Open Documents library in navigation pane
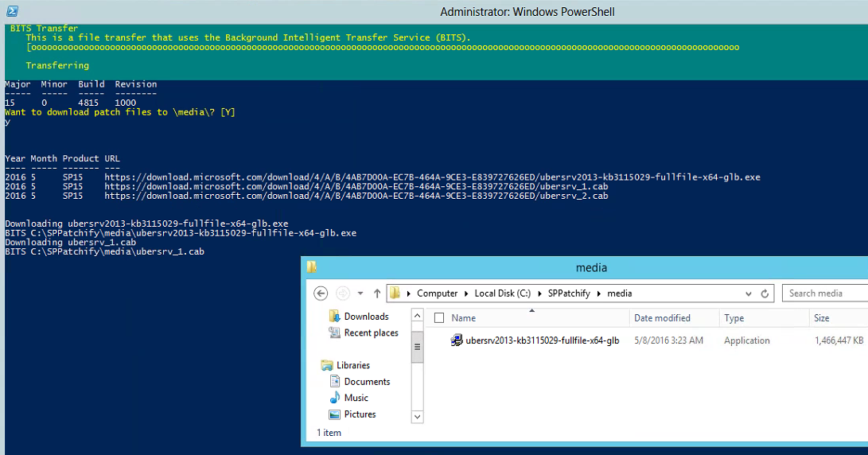This screenshot has height=455, width=868. [x=367, y=381]
